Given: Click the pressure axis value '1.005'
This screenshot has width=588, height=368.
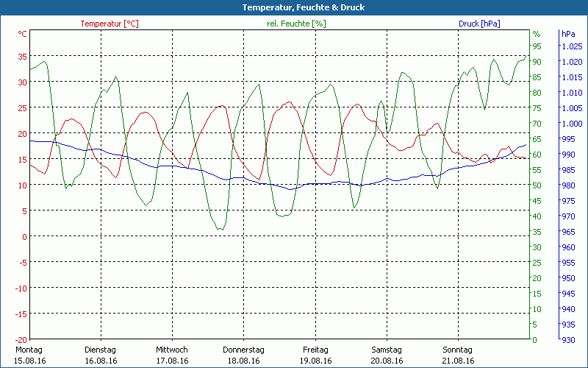Looking at the screenshot, I should click(572, 108).
